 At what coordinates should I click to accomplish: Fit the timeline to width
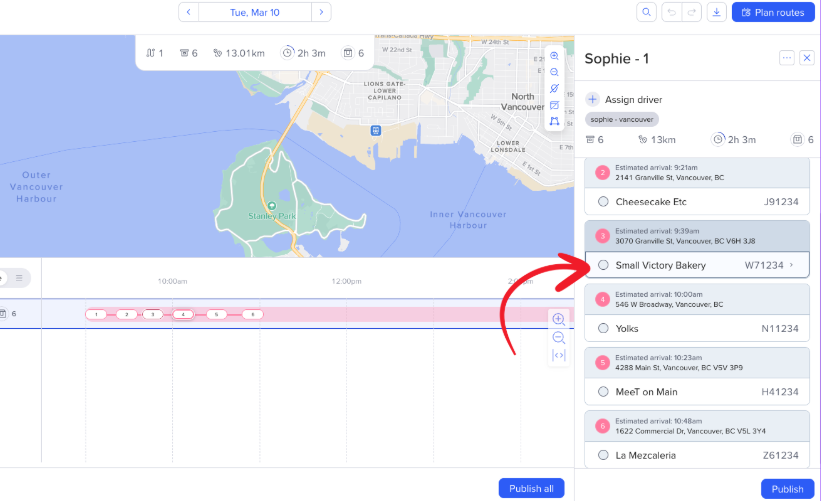pos(559,355)
